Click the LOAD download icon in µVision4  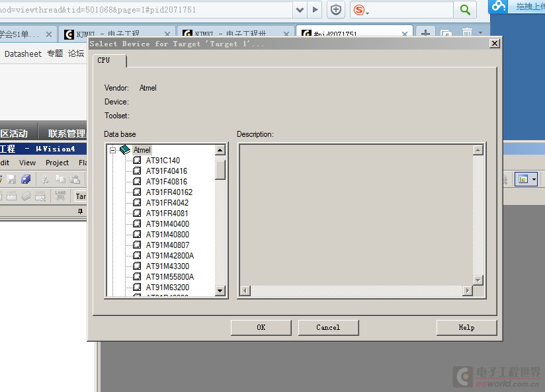pyautogui.click(x=60, y=196)
